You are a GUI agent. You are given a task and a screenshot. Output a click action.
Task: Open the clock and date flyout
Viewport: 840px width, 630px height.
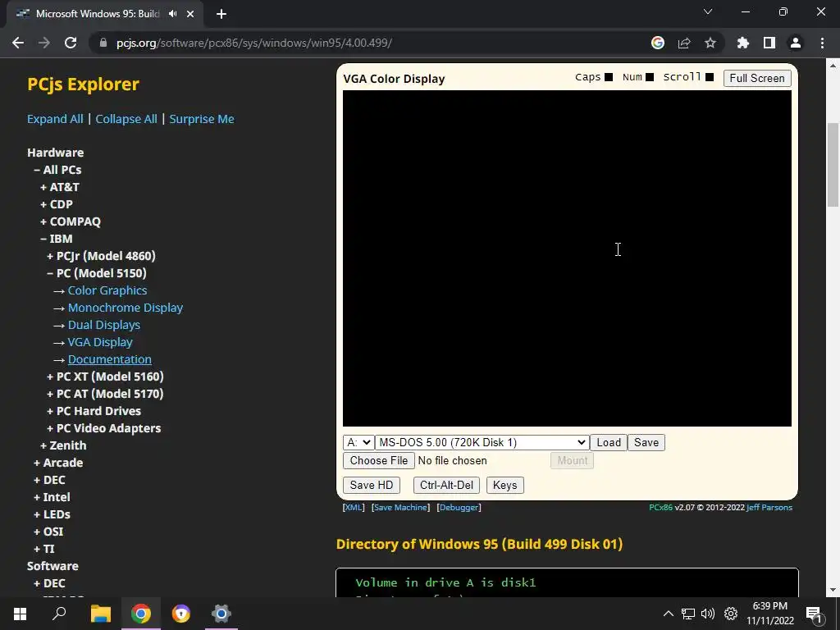pyautogui.click(x=770, y=614)
